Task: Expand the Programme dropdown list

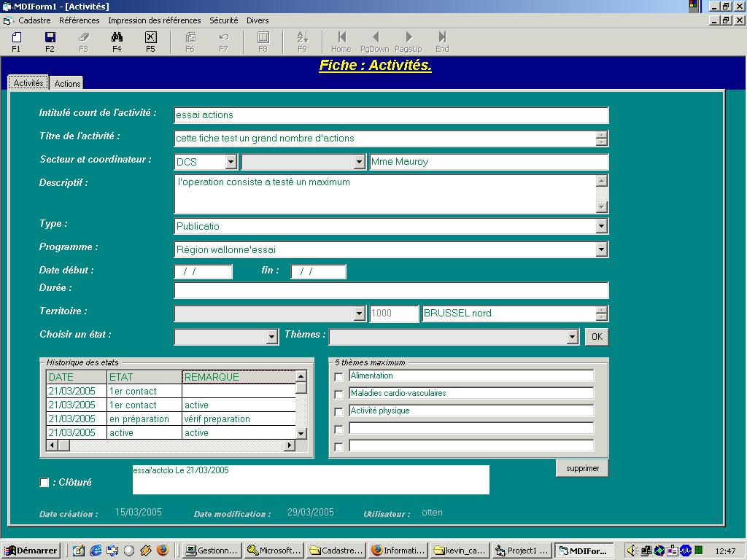Action: pos(601,249)
